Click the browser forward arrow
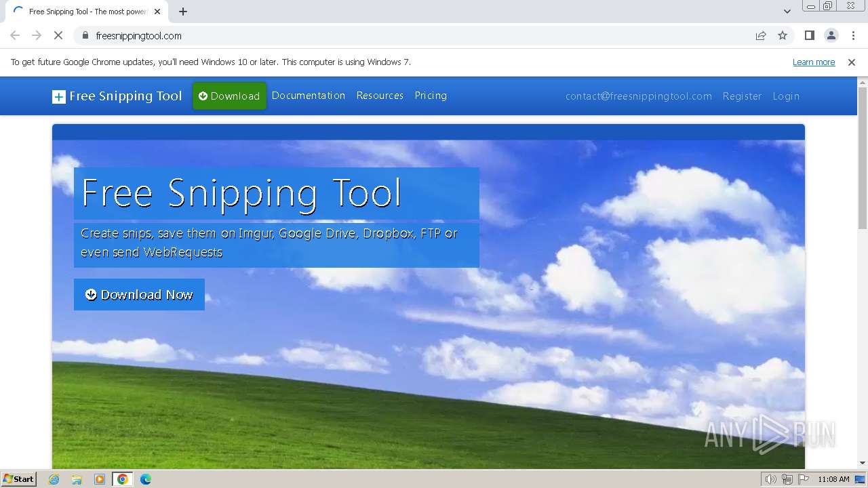 coord(37,36)
